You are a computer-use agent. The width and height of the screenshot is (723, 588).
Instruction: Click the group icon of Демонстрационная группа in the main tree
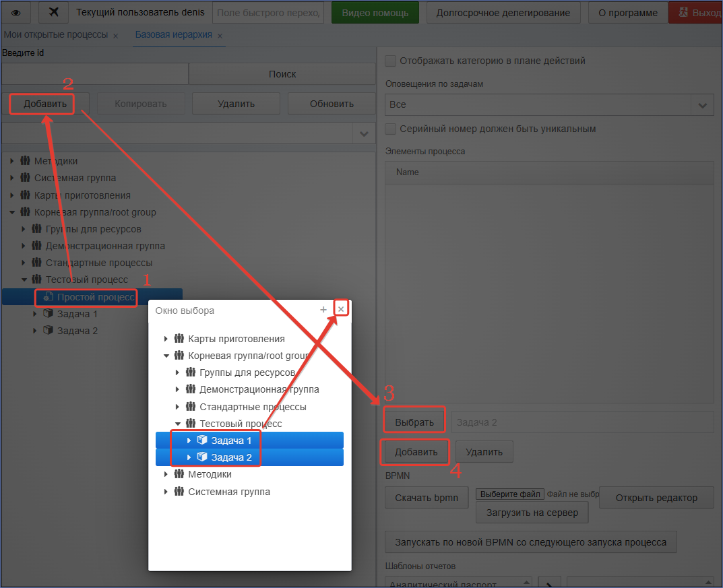[37, 246]
